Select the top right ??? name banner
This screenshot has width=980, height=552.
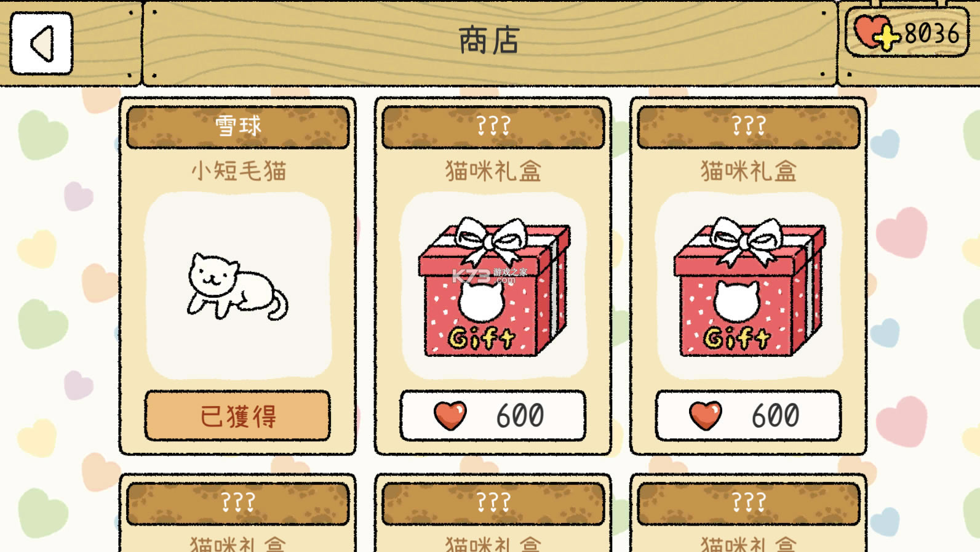pos(749,127)
